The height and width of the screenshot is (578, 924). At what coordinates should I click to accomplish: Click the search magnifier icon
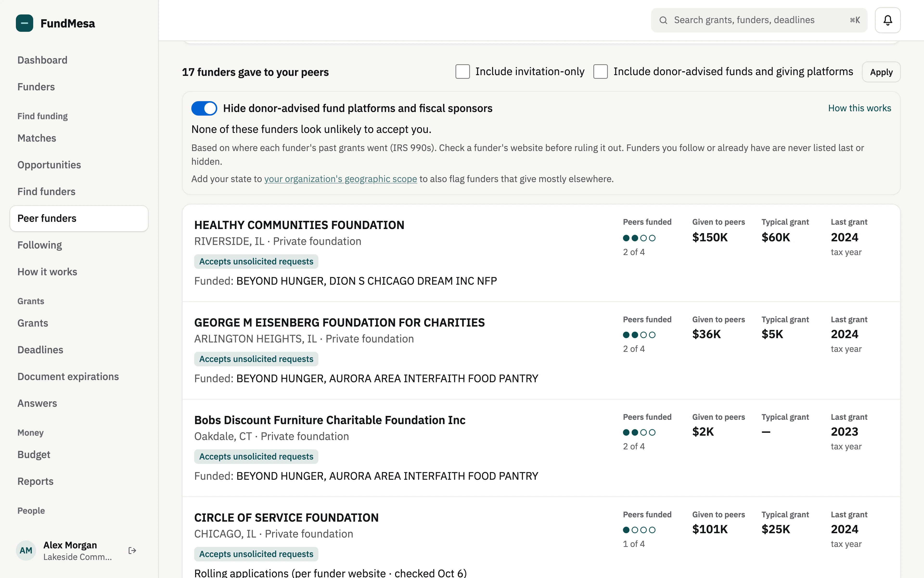click(664, 20)
